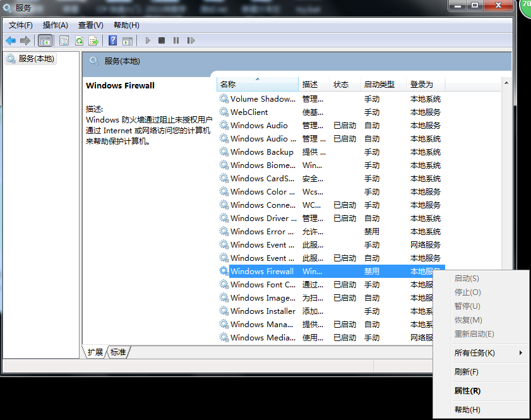Screen dimensions: 531x420
Task: Click the Properties toolbar icon
Action: pos(64,40)
